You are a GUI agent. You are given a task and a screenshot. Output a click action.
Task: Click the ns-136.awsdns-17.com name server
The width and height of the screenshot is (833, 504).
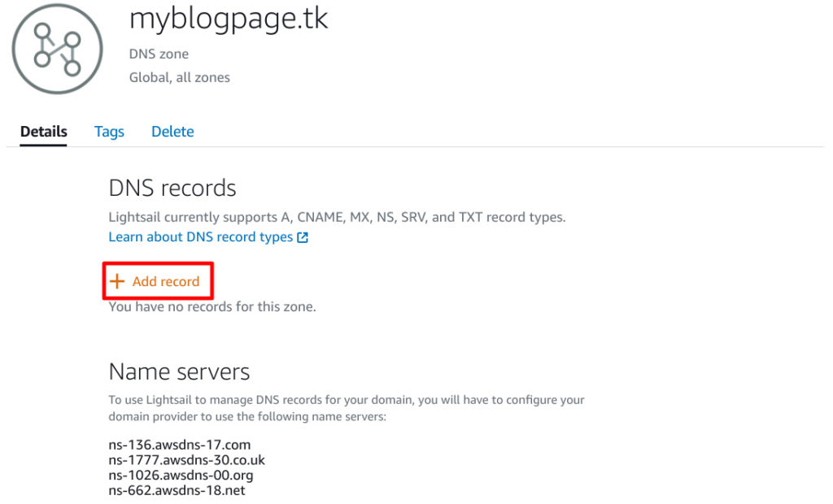pos(180,445)
